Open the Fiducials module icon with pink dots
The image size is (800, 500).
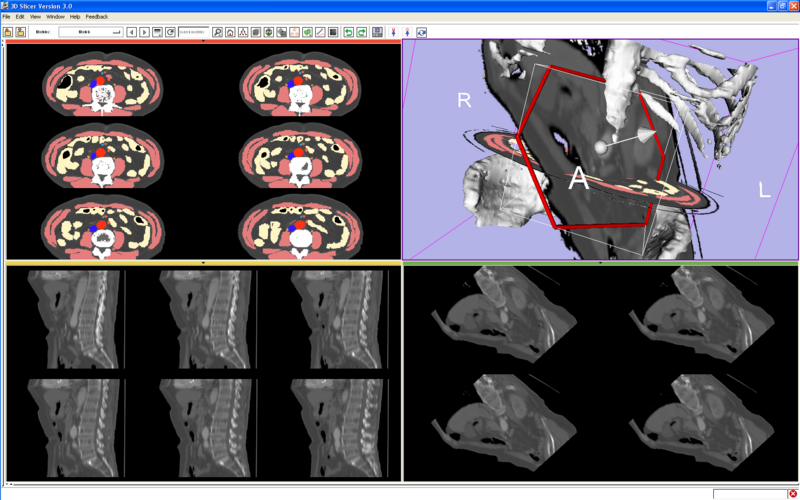(294, 32)
